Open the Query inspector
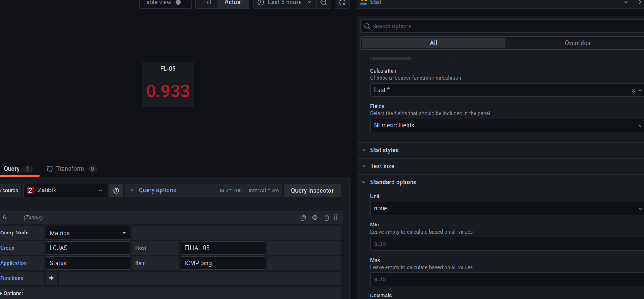The width and height of the screenshot is (644, 299). [x=312, y=191]
